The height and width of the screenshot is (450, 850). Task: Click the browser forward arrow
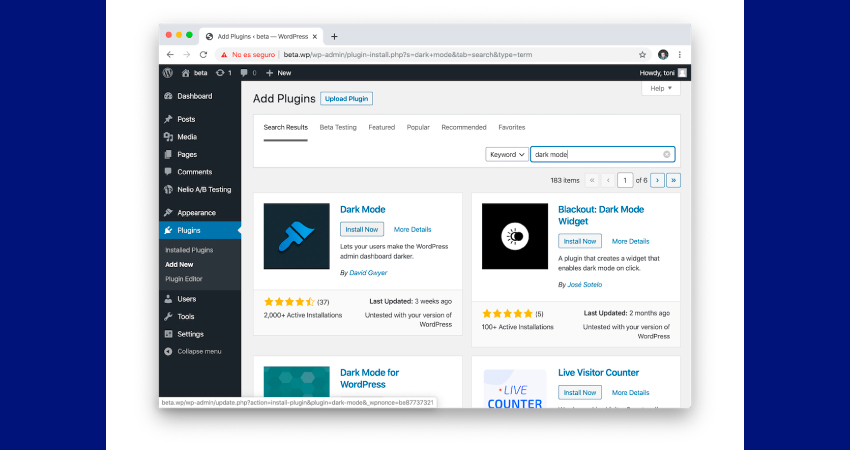pos(186,55)
